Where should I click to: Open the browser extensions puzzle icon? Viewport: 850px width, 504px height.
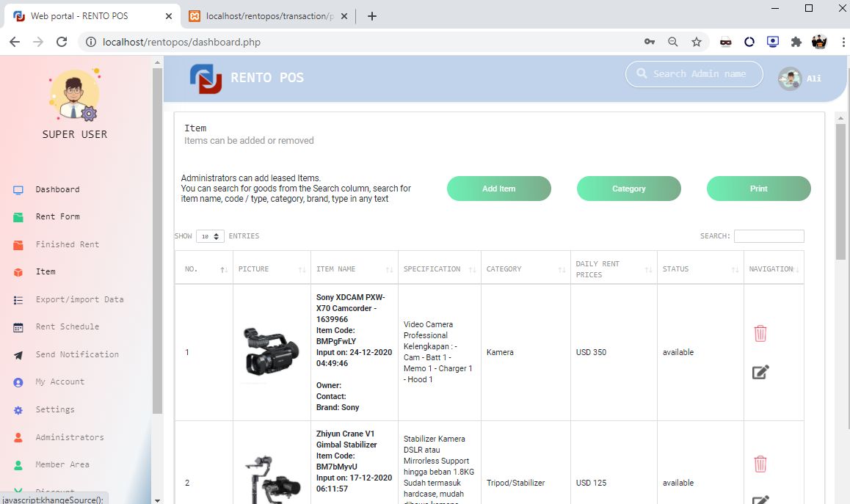tap(796, 42)
